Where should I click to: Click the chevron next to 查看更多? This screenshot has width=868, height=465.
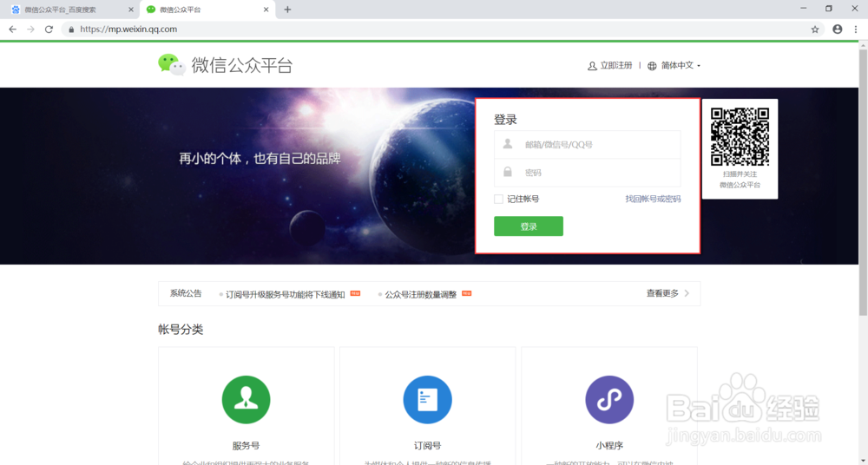687,293
